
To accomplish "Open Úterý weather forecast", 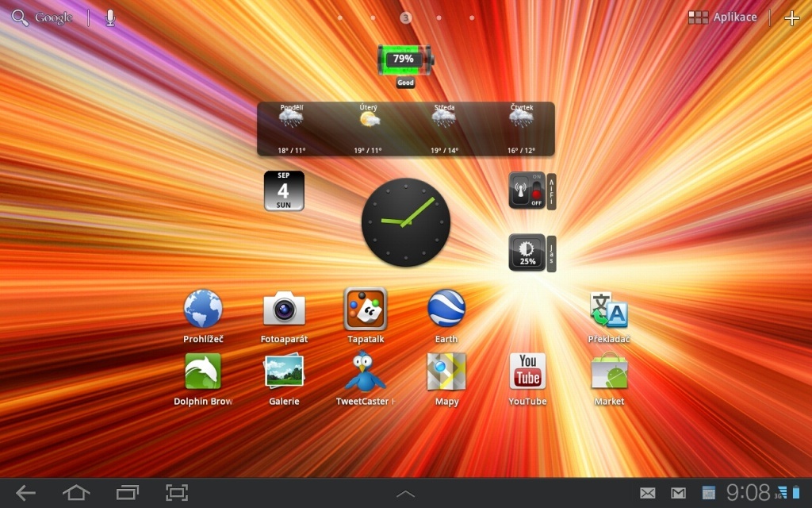I will pyautogui.click(x=368, y=129).
